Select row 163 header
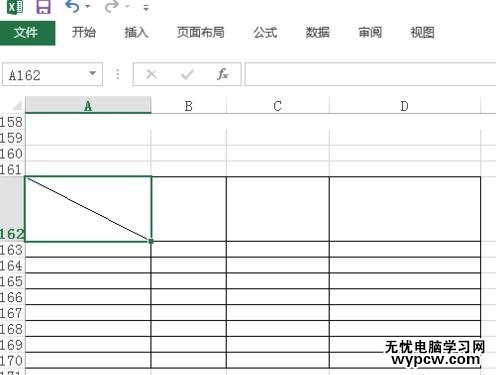Screen dimensions: 496x375 (x=12, y=250)
